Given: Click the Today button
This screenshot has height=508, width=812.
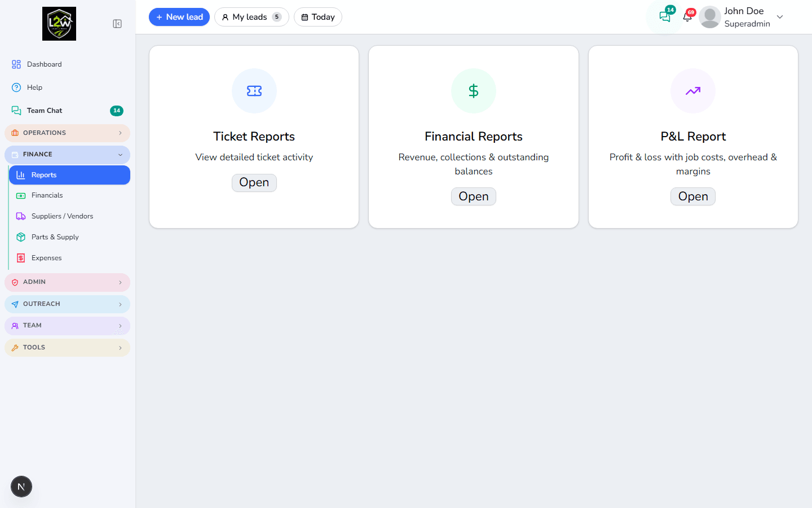Looking at the screenshot, I should [318, 17].
